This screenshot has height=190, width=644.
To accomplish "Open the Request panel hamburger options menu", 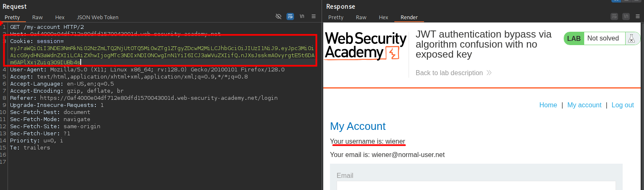I will pos(314,17).
